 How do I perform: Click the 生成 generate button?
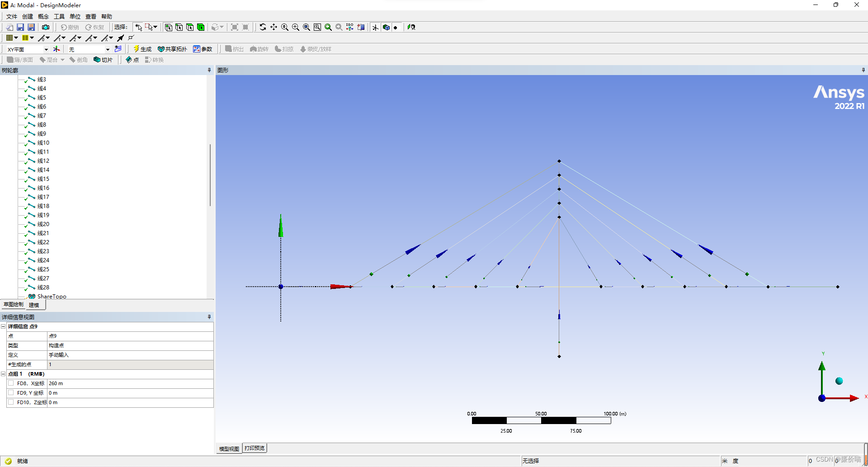click(x=142, y=49)
